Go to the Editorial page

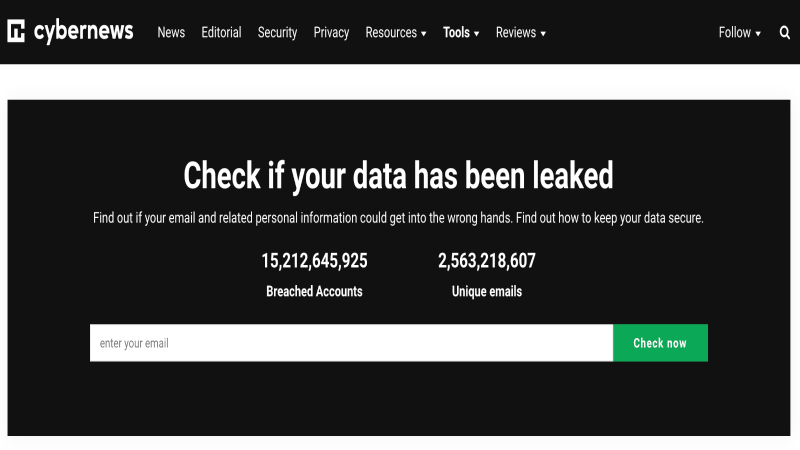[x=221, y=33]
